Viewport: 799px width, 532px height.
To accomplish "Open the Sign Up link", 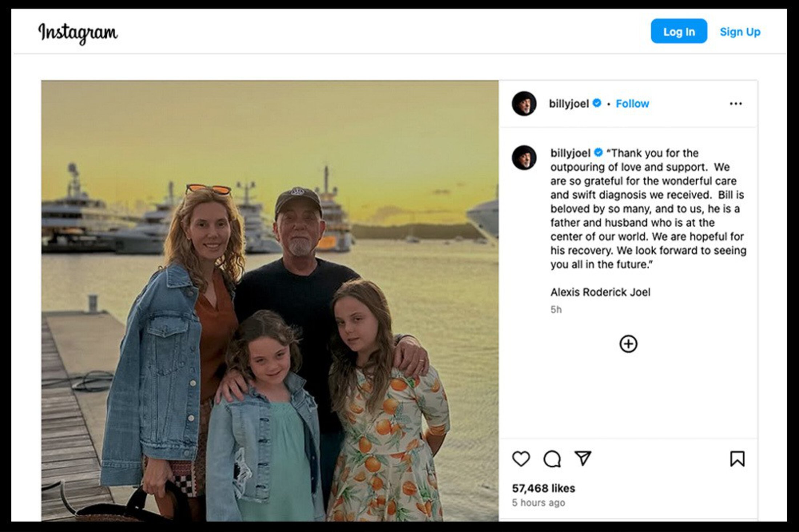I will coord(740,32).
